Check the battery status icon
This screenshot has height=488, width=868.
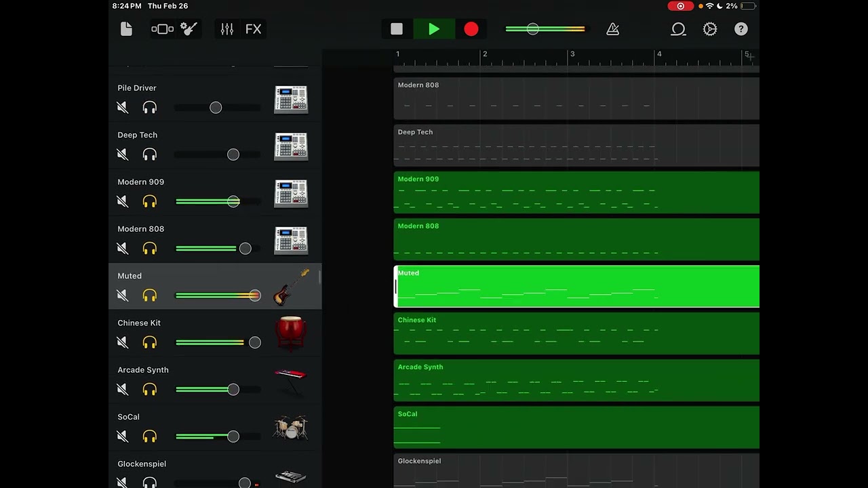[748, 6]
